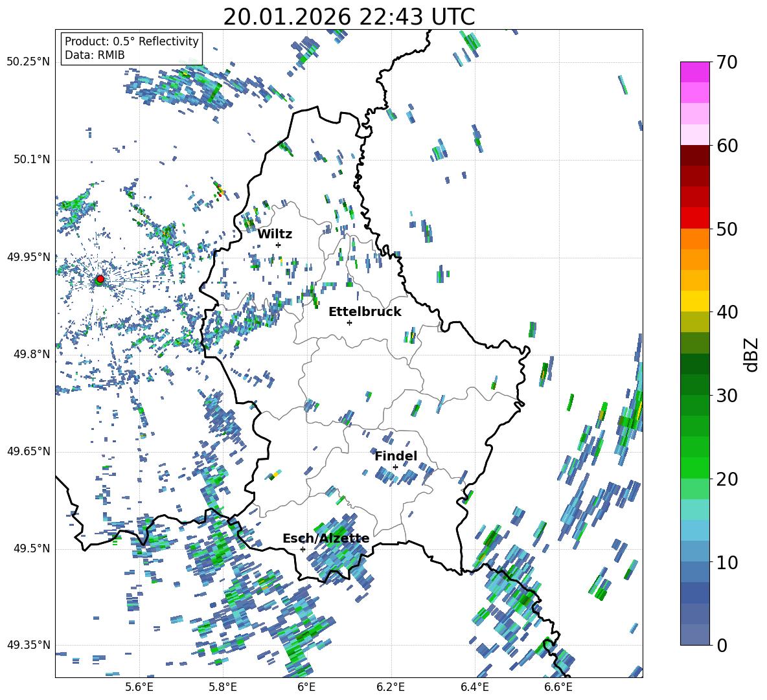Click the colorbar tick label 10
Viewport: 767px width, 700px height.
[726, 563]
